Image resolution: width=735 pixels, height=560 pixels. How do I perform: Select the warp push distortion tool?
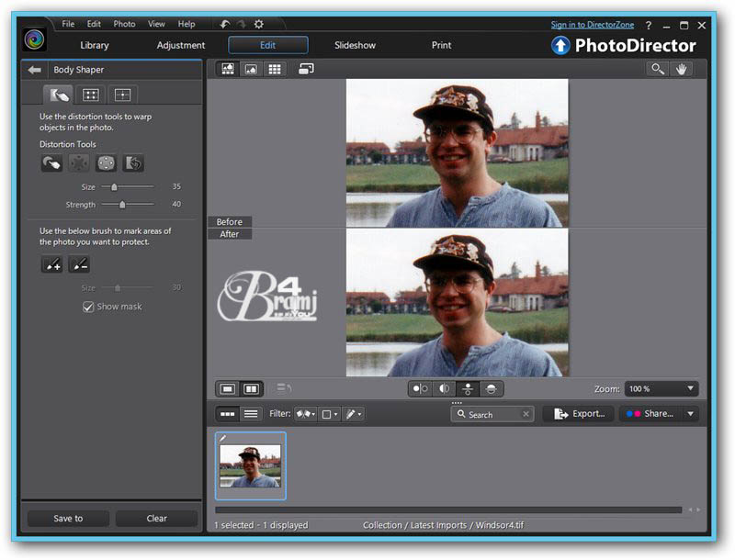(51, 163)
